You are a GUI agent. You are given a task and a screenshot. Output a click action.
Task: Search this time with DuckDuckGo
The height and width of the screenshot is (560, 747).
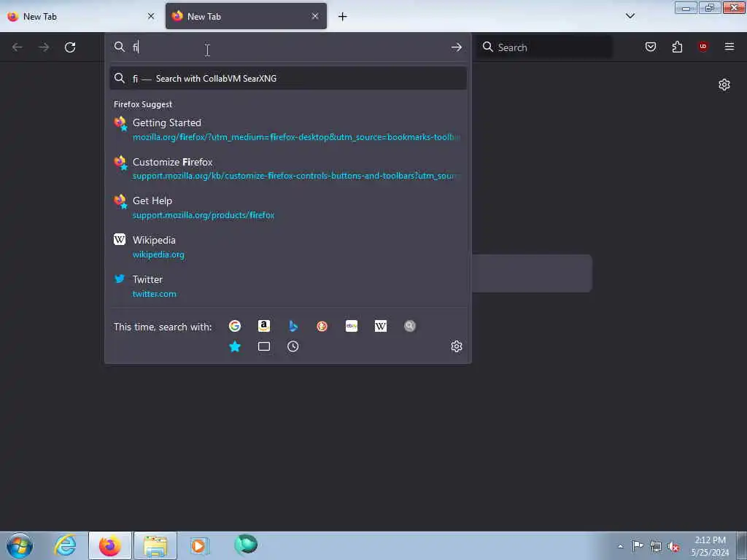(x=322, y=326)
